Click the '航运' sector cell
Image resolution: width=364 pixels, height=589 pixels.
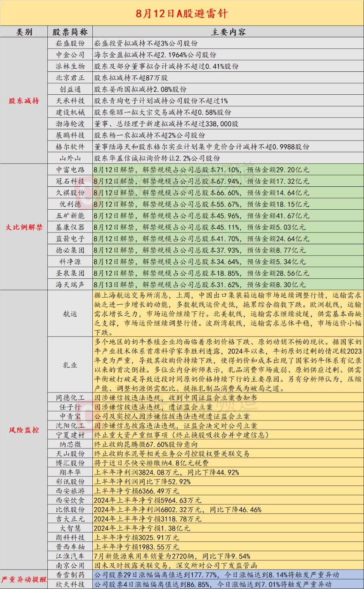[x=70, y=314]
